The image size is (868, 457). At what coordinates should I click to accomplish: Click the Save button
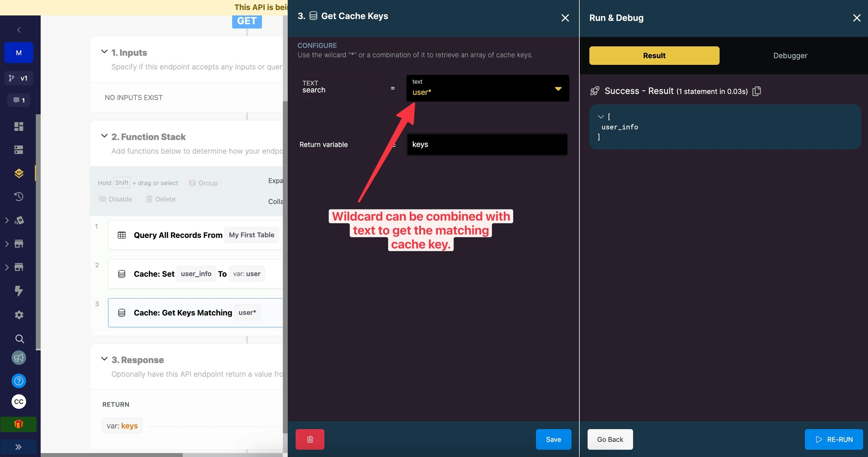pyautogui.click(x=553, y=439)
